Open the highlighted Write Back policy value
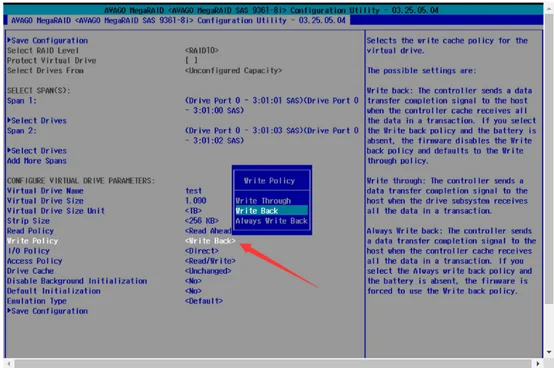The width and height of the screenshot is (554, 368). (x=210, y=241)
